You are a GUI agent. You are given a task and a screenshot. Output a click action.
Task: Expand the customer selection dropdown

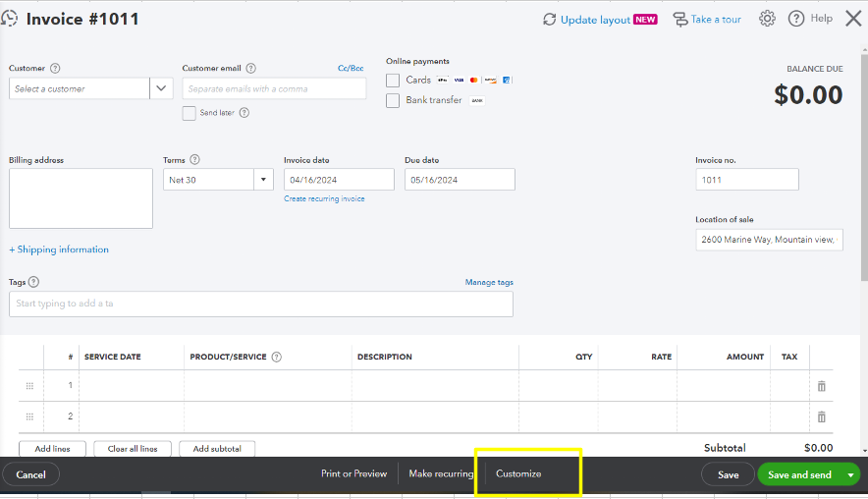coord(162,88)
